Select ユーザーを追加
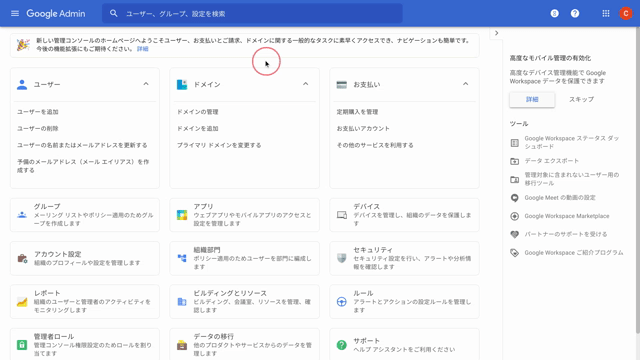The image size is (640, 360). 38,112
